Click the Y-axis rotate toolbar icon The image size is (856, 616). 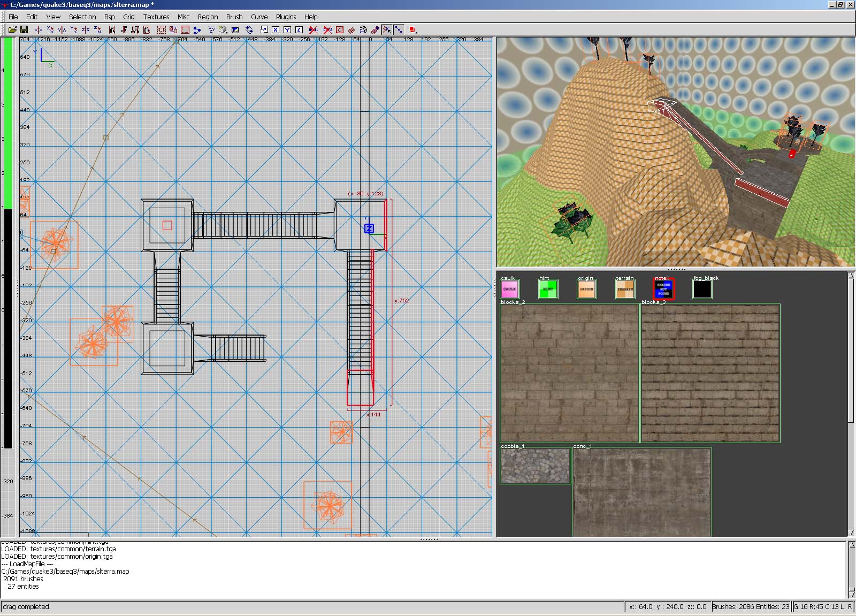click(x=74, y=30)
